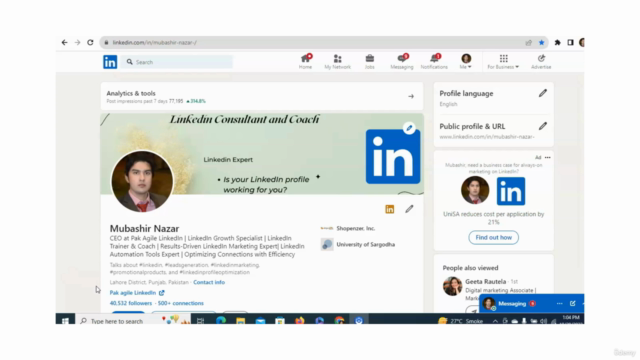Open Microsoft Edge from the taskbar
This screenshot has height=360, width=640.
(x=221, y=321)
